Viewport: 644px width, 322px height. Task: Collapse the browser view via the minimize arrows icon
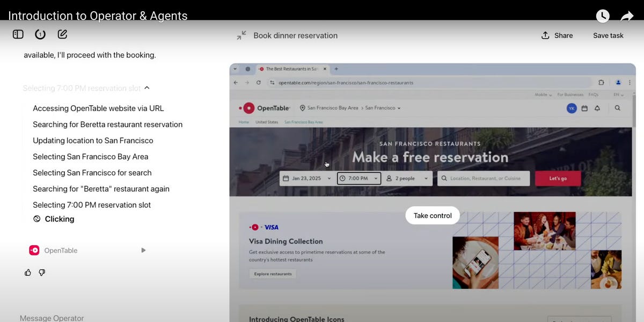point(241,35)
